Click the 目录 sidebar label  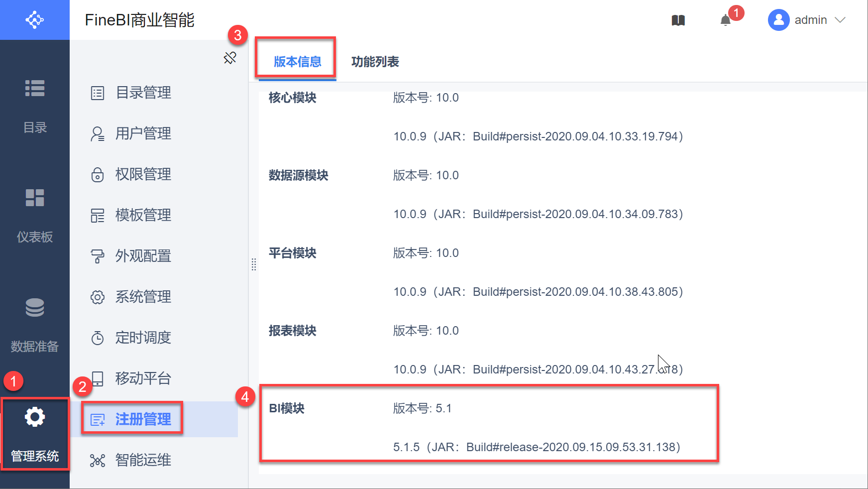coord(35,127)
